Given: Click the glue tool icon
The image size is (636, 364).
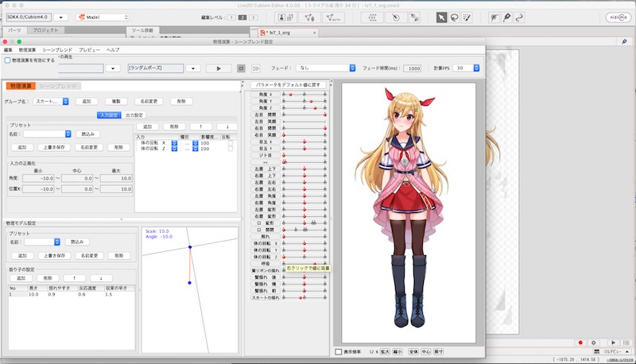Looking at the screenshot, I should [x=494, y=17].
